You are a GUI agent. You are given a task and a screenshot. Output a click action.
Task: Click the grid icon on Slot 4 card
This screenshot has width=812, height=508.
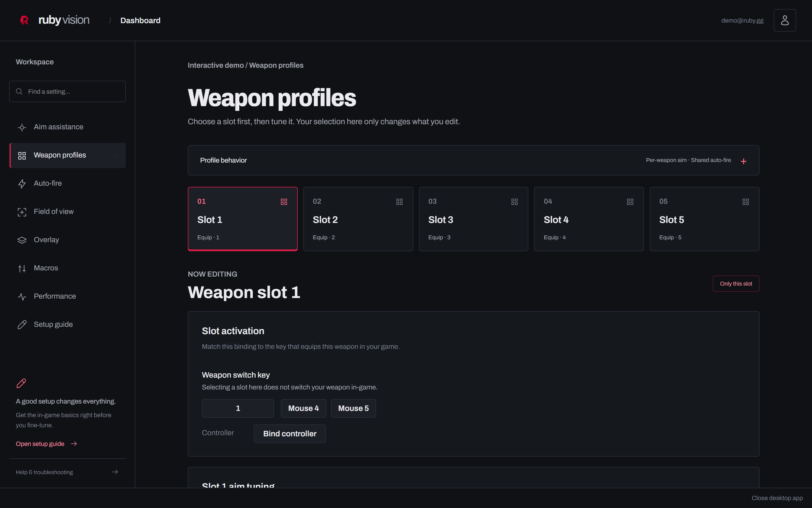(630, 202)
